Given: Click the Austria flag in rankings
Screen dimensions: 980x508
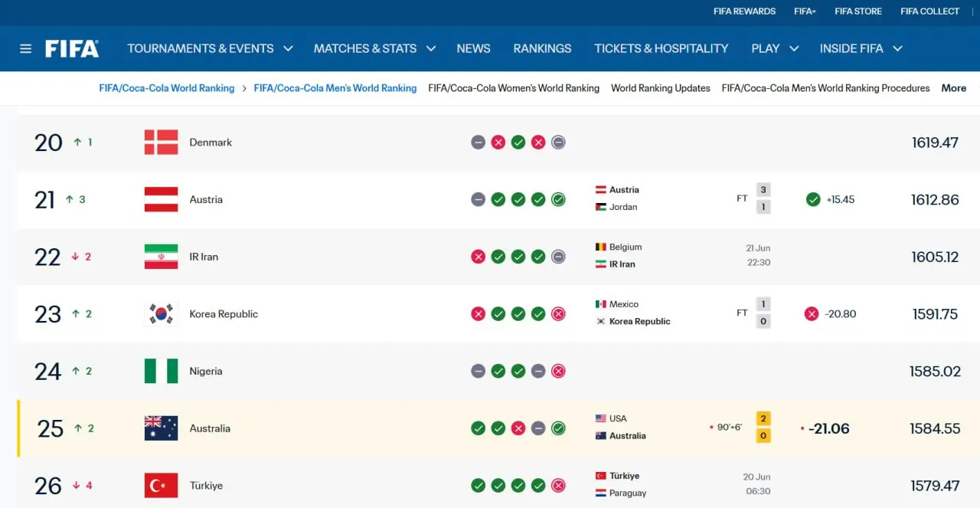Looking at the screenshot, I should click(161, 199).
